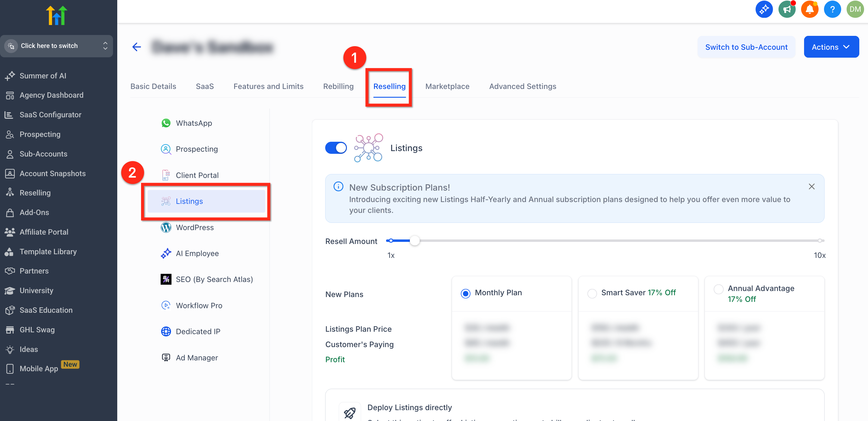Open the AI sparkle icon in header
Screen dimensions: 868x421
click(763, 9)
